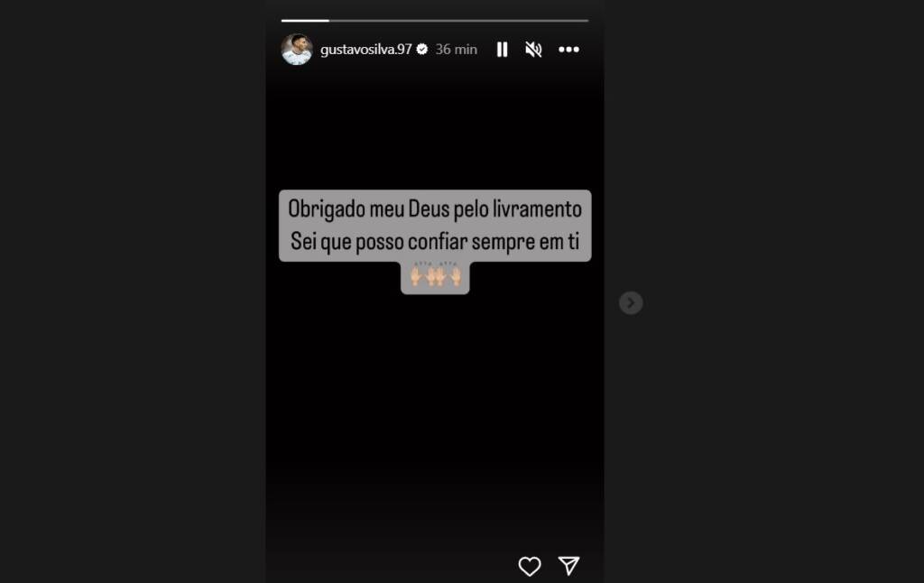Click dark backdrop left of the story
The width and height of the screenshot is (924, 583).
point(133,291)
